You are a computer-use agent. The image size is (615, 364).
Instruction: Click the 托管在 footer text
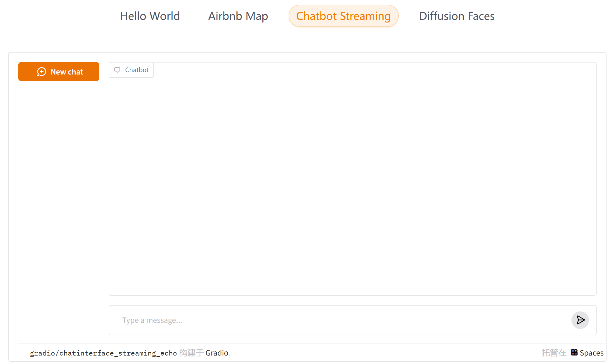pyautogui.click(x=554, y=353)
